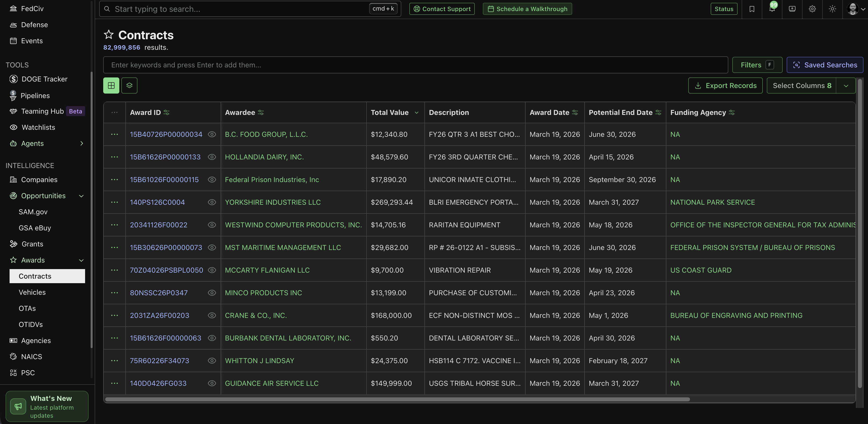868x424 pixels.
Task: Open US COAST GUARD agency link
Action: tap(701, 270)
